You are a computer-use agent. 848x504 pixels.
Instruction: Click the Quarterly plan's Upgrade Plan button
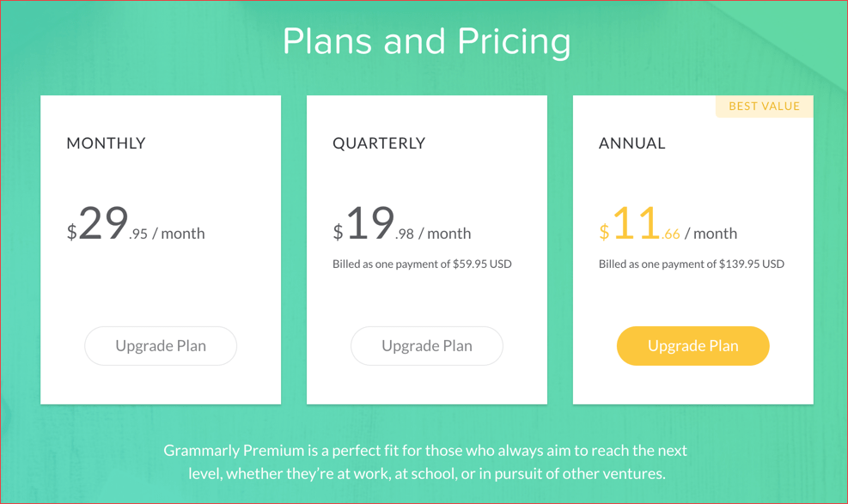click(x=426, y=345)
